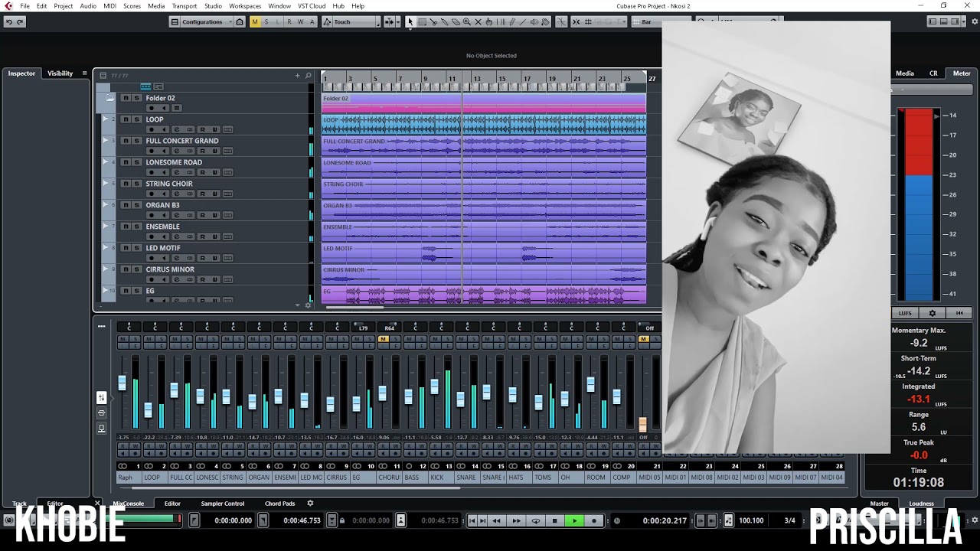
Task: Open lanes button on ORGAN B3 track
Action: [x=227, y=215]
